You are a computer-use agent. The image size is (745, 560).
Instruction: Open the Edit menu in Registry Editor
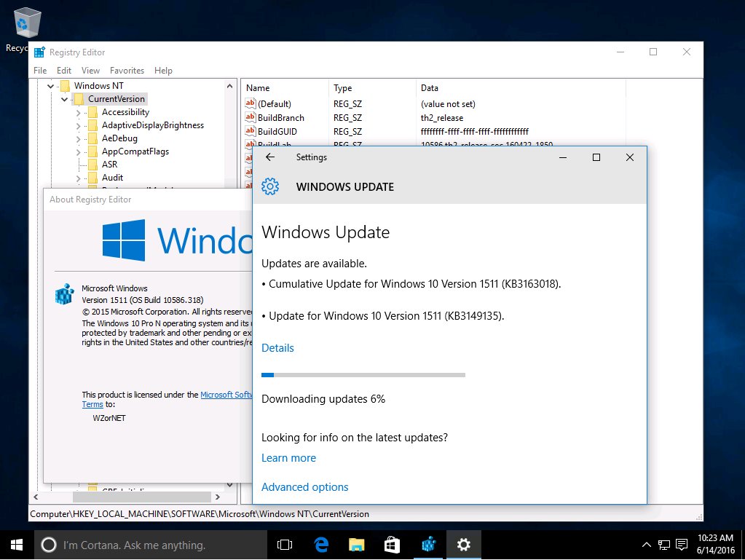tap(63, 71)
